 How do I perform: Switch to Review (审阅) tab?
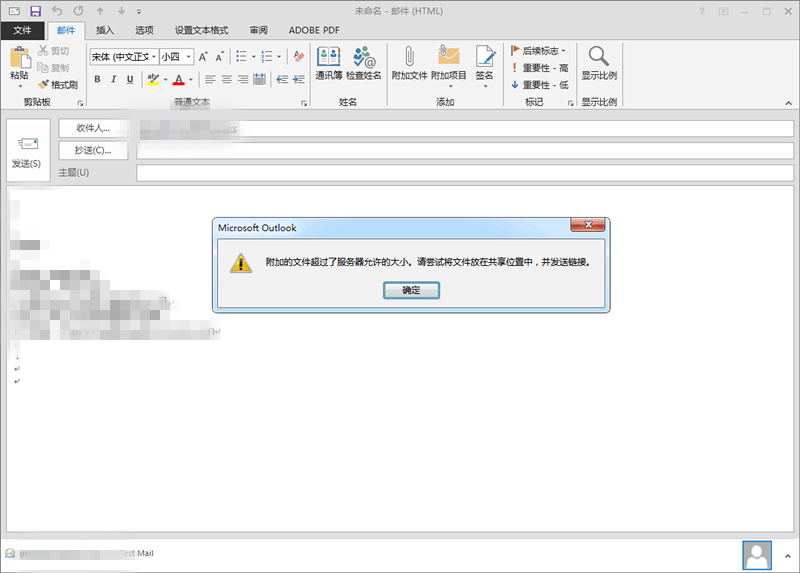pos(258,30)
